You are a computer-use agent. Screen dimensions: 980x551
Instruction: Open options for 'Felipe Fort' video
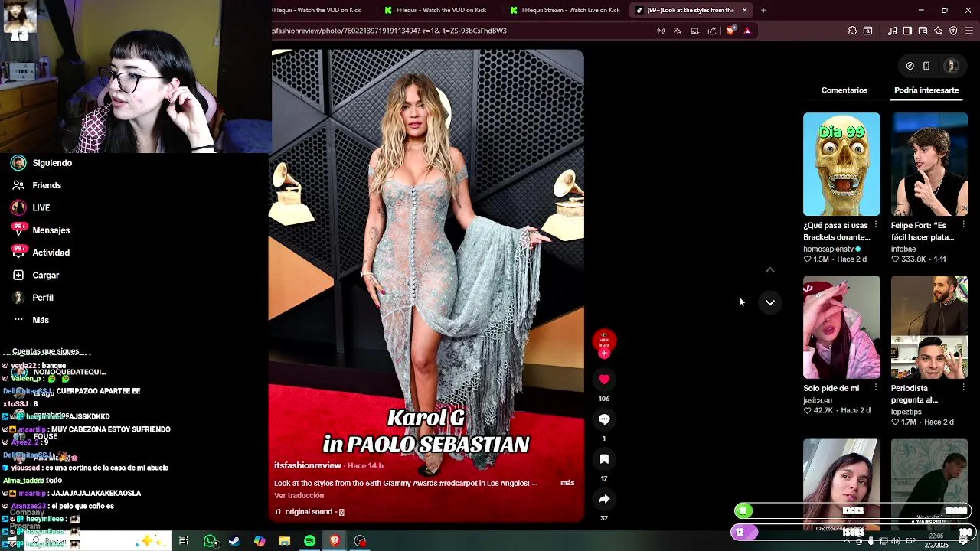tap(963, 225)
